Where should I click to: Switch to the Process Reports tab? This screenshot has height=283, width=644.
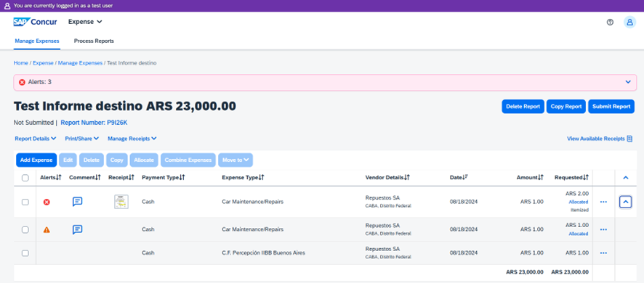click(x=94, y=41)
